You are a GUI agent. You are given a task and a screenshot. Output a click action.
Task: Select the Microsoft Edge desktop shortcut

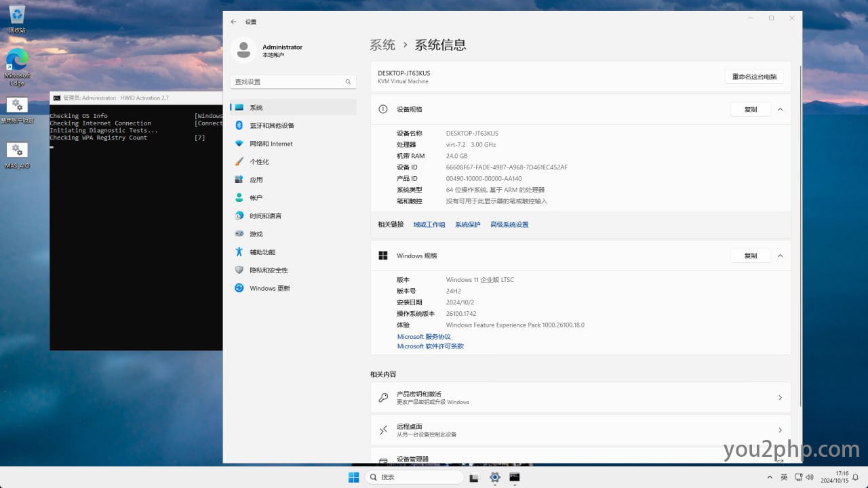pyautogui.click(x=17, y=66)
